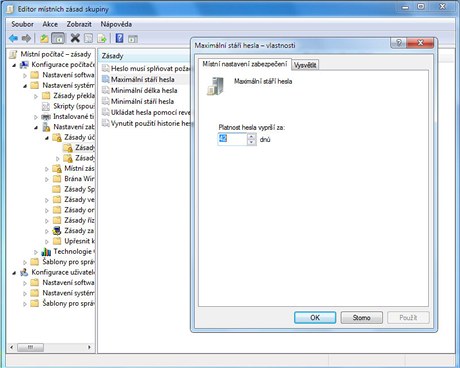Decrease password expiry days with down arrow
Image resolution: width=460 pixels, height=368 pixels.
pyautogui.click(x=252, y=142)
